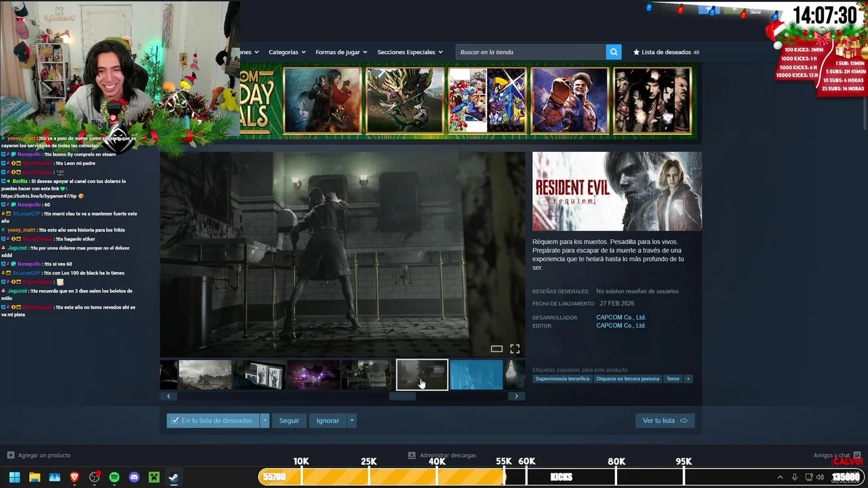The image size is (868, 488).
Task: Open the network tray icon
Action: click(x=808, y=477)
